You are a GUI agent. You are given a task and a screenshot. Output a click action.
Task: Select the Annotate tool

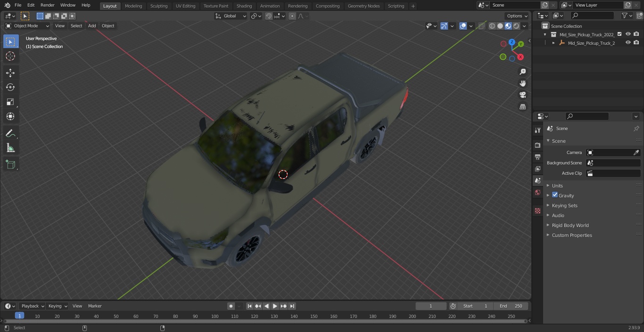pyautogui.click(x=10, y=134)
